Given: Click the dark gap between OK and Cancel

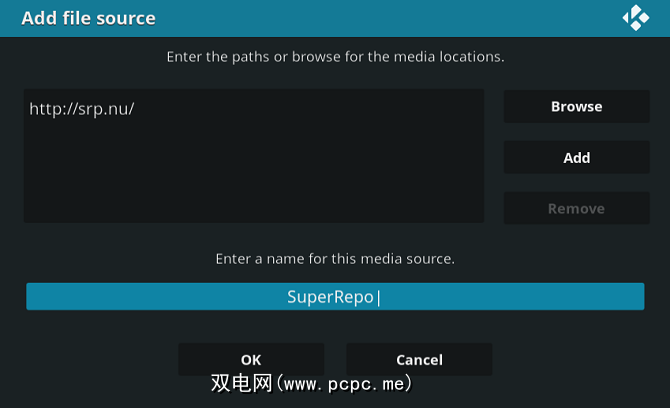Looking at the screenshot, I should (335, 360).
